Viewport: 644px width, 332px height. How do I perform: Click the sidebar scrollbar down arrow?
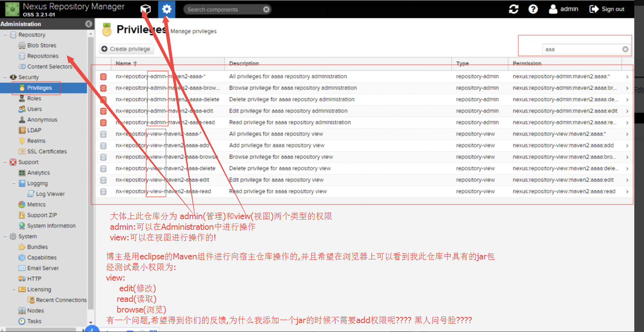click(x=91, y=323)
